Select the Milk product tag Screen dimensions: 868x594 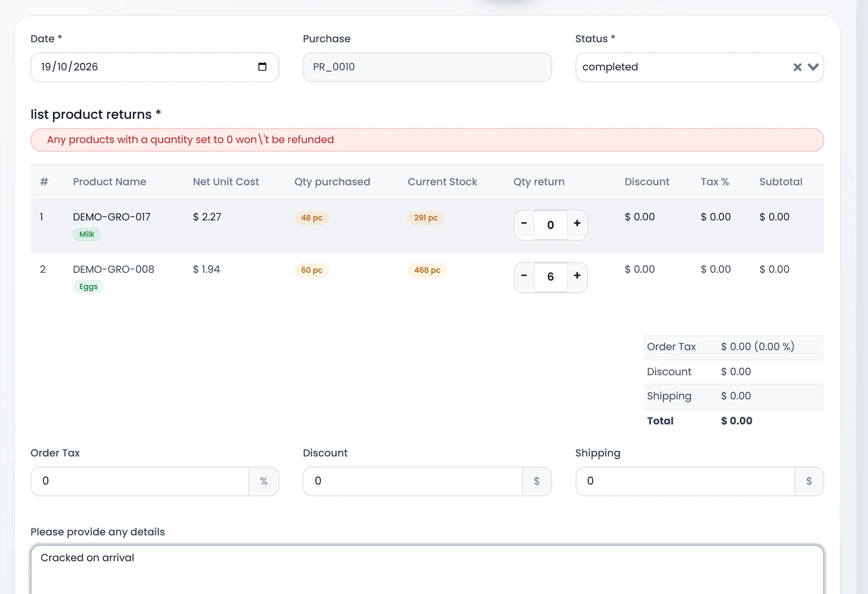click(x=87, y=234)
